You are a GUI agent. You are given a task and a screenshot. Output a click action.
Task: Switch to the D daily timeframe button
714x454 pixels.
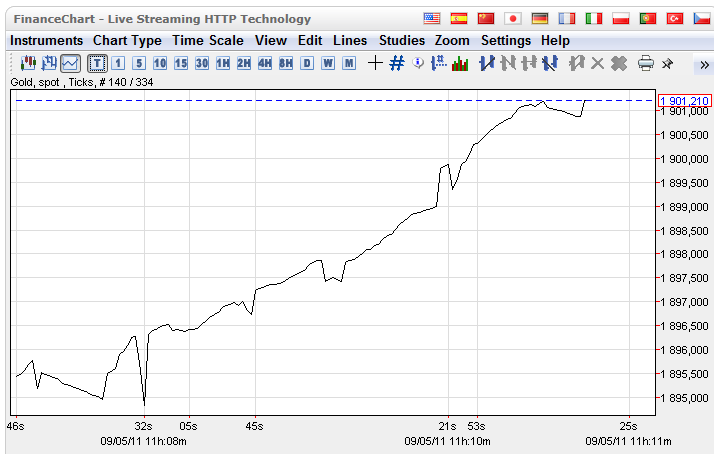pos(306,63)
